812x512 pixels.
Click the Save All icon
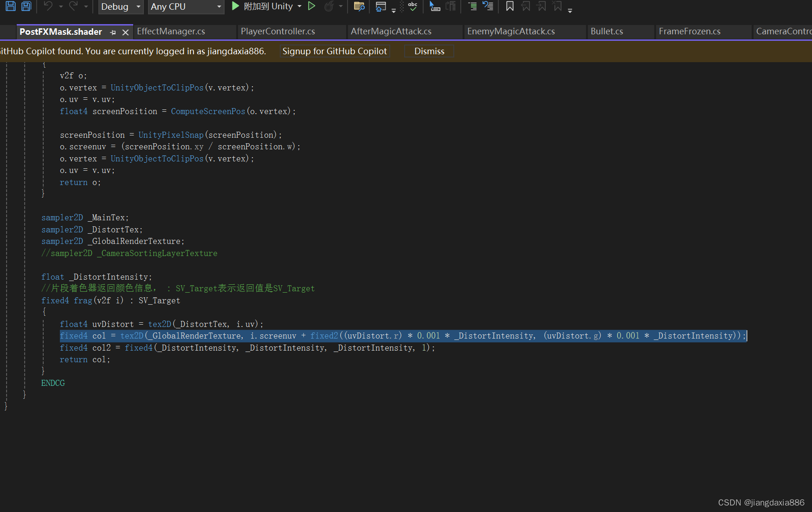coord(26,6)
